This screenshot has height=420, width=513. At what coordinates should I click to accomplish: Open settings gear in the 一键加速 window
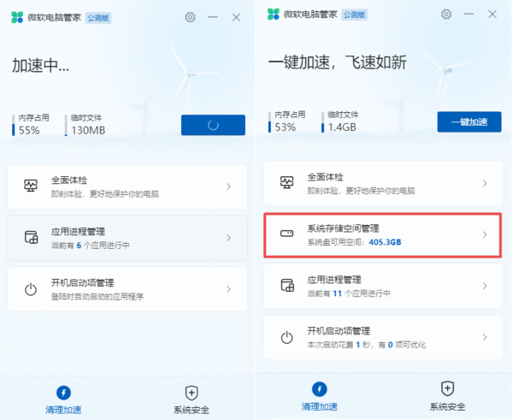(445, 15)
